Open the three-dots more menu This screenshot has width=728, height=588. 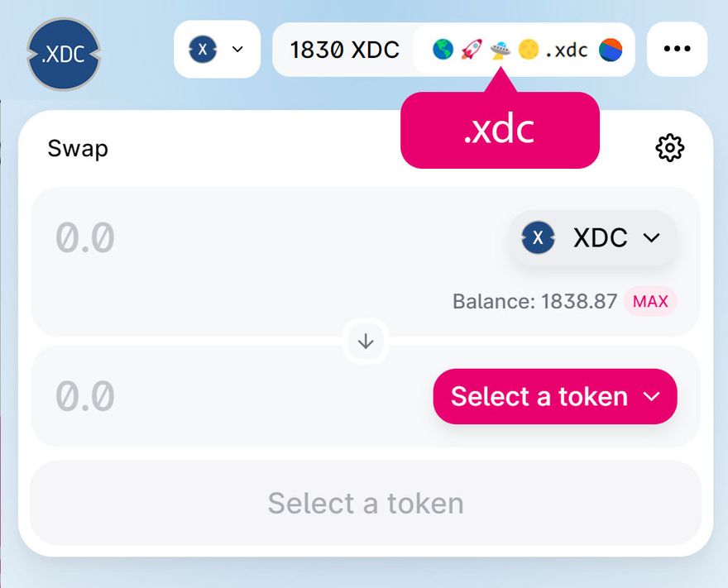(677, 49)
